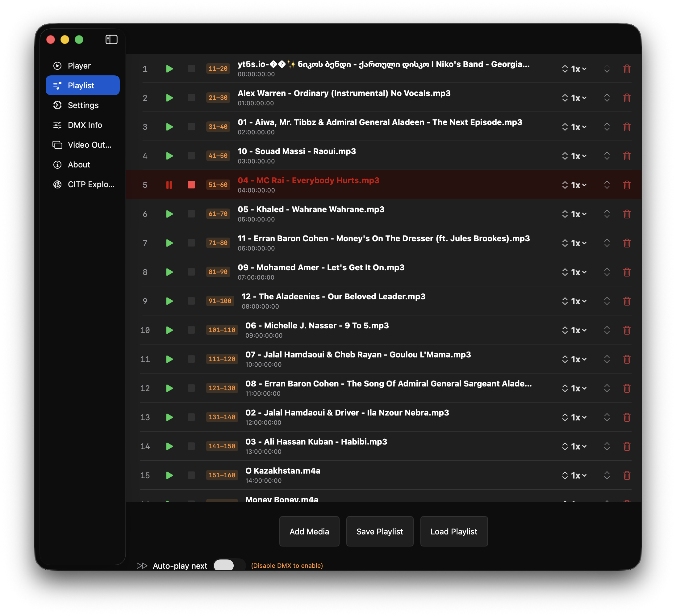Open the Settings sidebar item
Image resolution: width=676 pixels, height=616 pixels.
click(83, 105)
